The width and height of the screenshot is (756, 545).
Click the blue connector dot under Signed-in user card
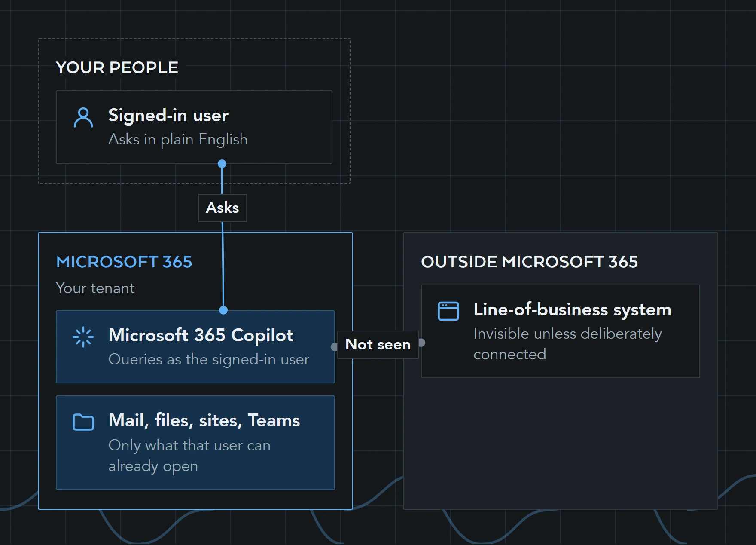tap(222, 164)
